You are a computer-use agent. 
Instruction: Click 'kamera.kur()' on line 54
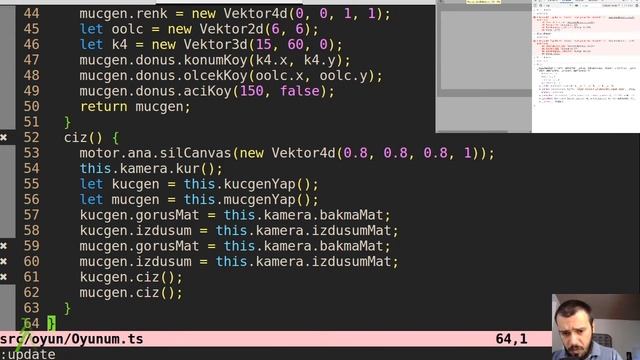[x=167, y=169]
